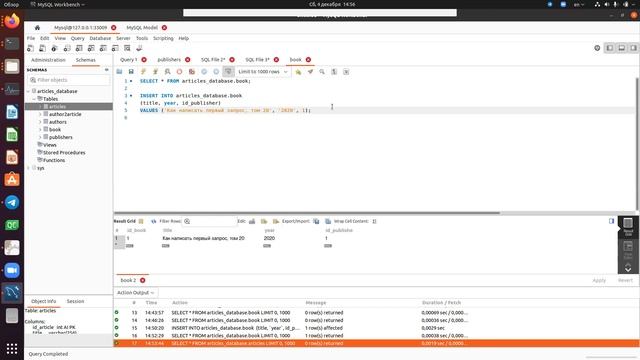
Task: Switch to the Session tab
Action: click(x=75, y=301)
